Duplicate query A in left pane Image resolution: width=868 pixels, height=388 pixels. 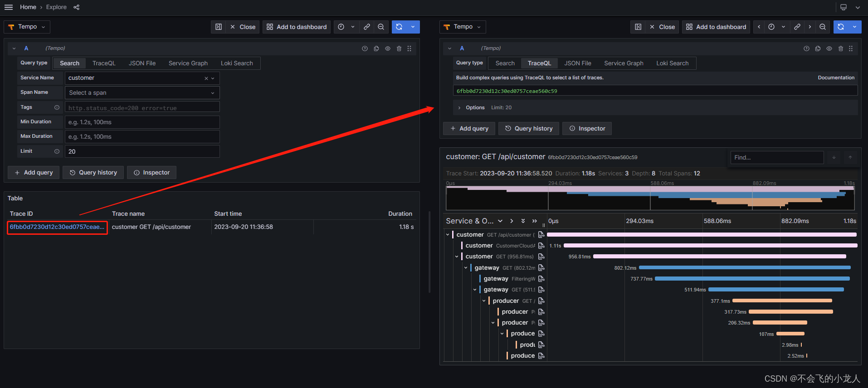coord(376,48)
